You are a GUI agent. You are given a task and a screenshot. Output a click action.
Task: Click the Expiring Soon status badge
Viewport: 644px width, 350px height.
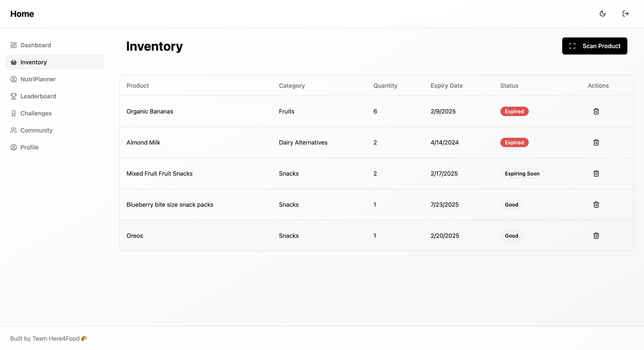click(522, 174)
